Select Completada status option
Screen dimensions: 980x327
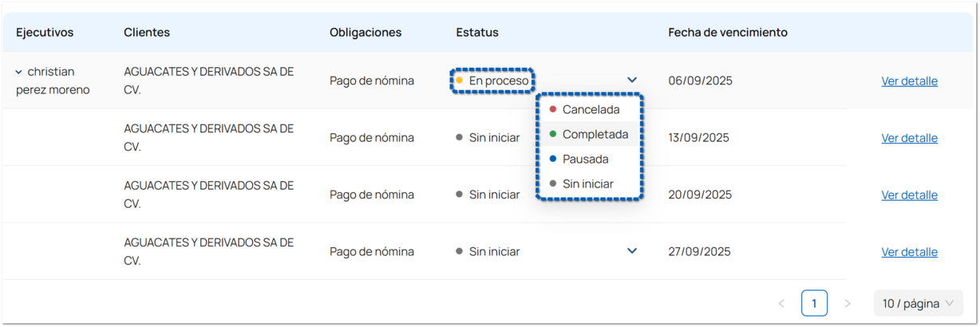(x=595, y=134)
